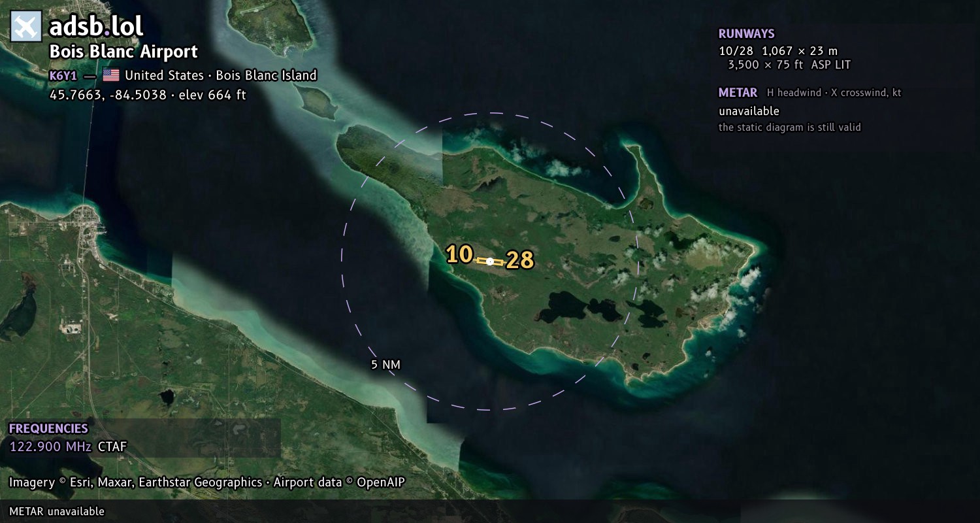Open the FREQUENCIES section heading
The width and height of the screenshot is (980, 523).
point(48,429)
